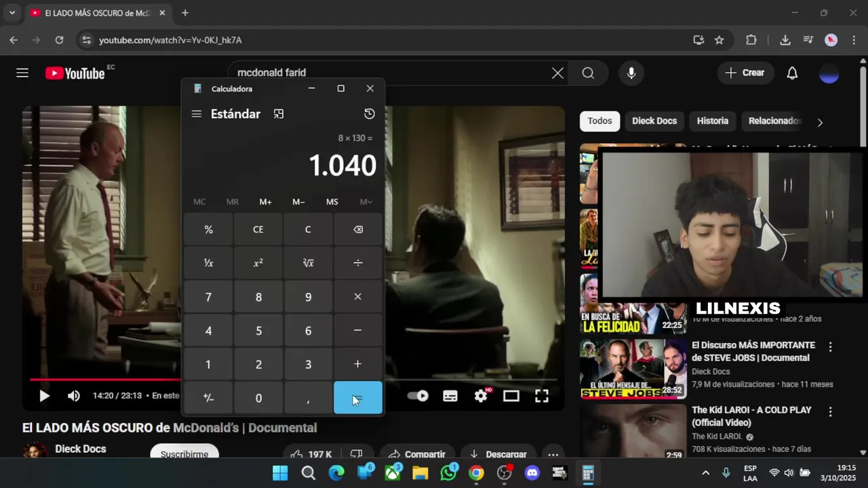Bookmark this page with star icon
868x488 pixels.
tap(719, 40)
